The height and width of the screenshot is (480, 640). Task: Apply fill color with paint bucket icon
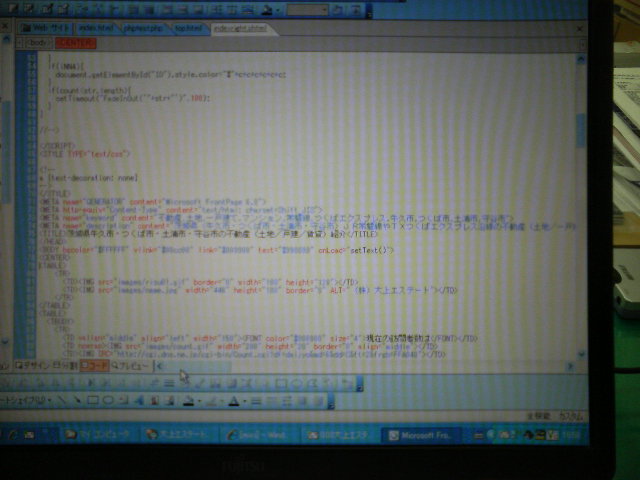click(188, 400)
